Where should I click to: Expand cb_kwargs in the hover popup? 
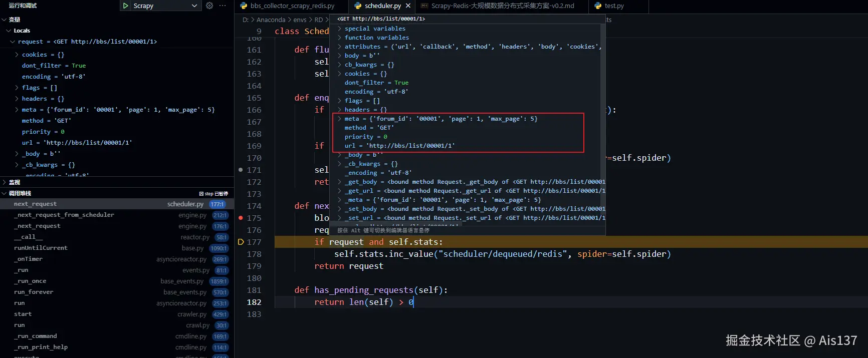click(339, 65)
